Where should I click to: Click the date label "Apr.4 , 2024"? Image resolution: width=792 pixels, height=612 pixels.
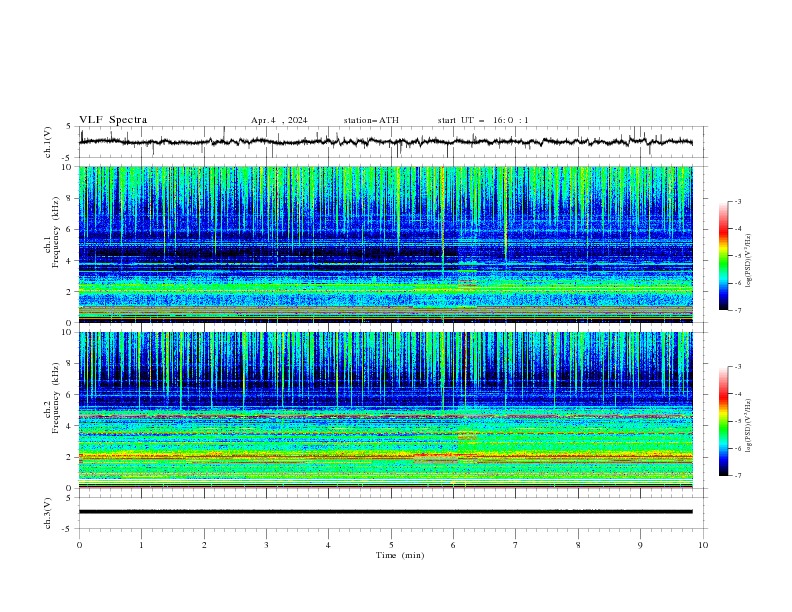(279, 120)
